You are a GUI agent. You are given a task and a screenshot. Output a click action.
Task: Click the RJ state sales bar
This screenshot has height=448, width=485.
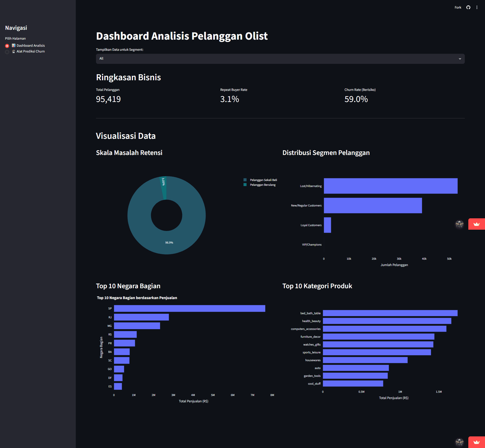pos(141,317)
